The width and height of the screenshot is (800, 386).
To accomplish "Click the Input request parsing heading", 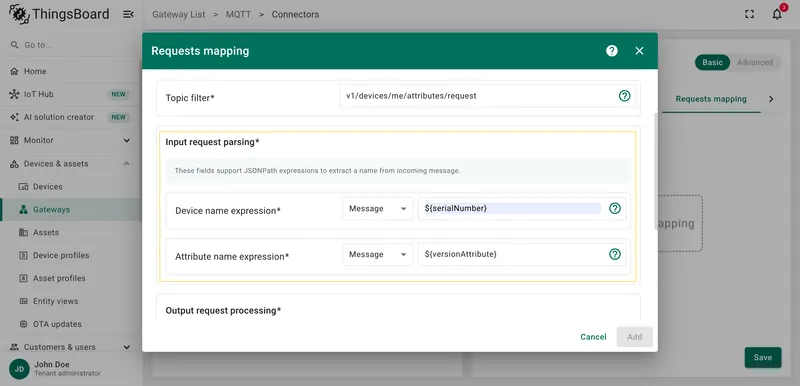I will pyautogui.click(x=212, y=142).
